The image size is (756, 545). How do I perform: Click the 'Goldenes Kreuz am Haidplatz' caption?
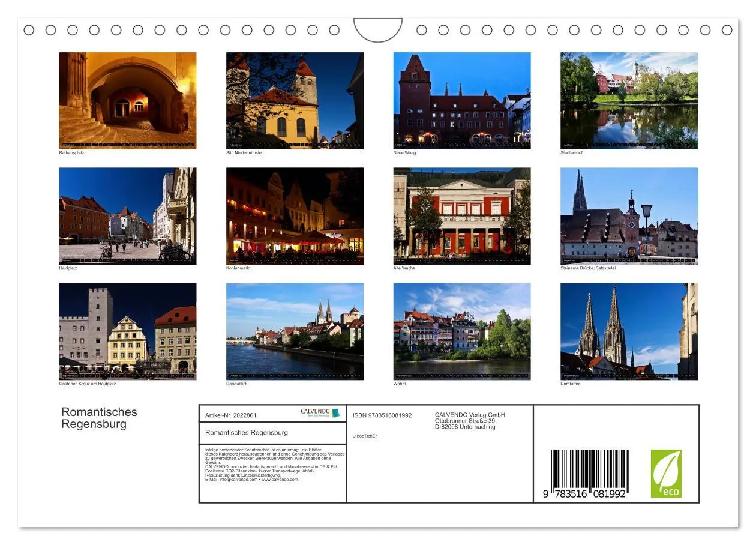(x=88, y=384)
